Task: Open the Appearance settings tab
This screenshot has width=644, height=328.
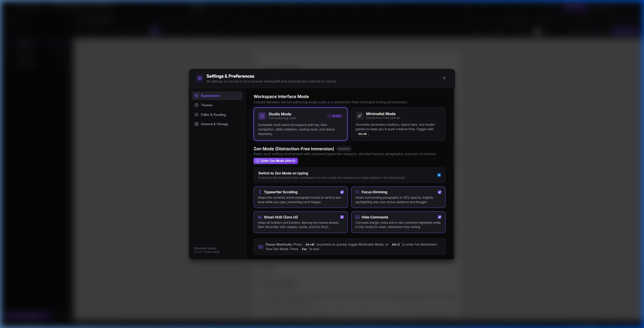Action: pos(217,96)
